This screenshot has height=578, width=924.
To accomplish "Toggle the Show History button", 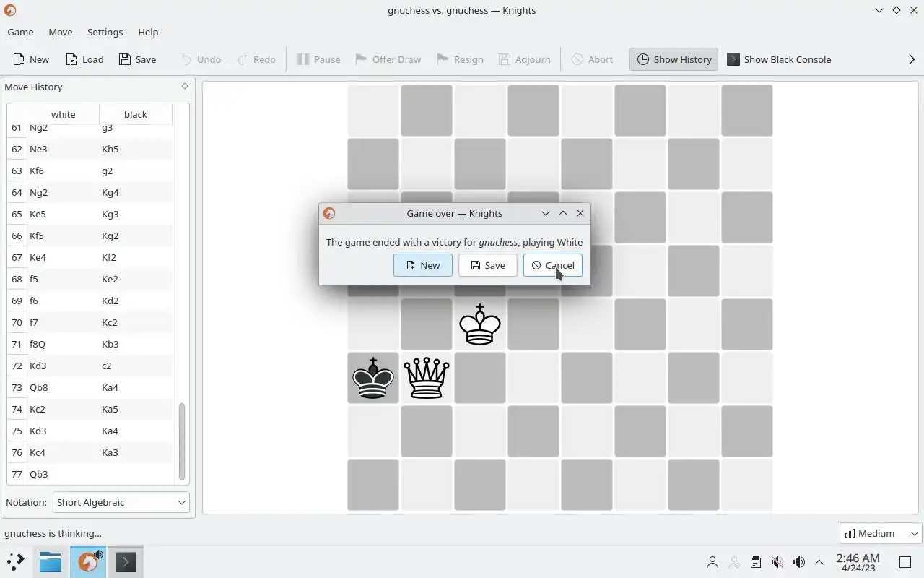I will 674,59.
